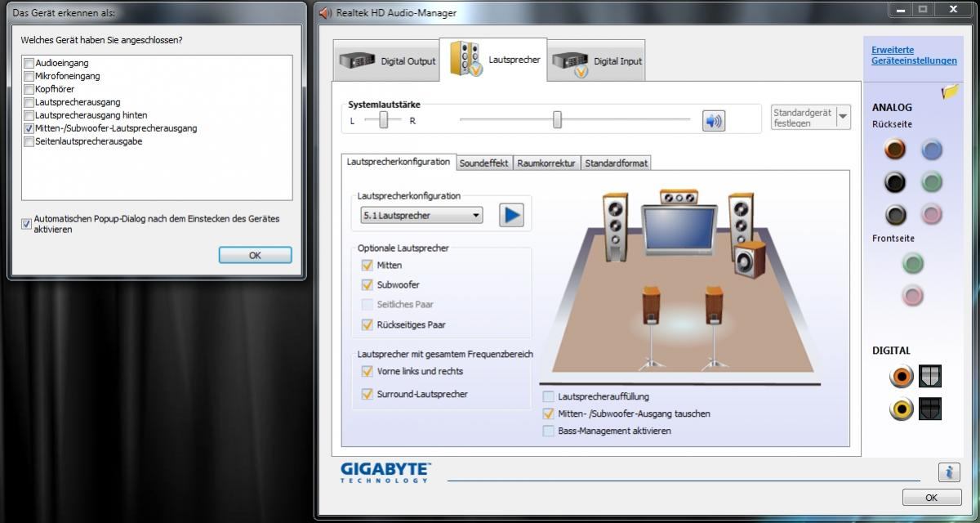Open the Raumkorrektur subtab

pos(546,163)
